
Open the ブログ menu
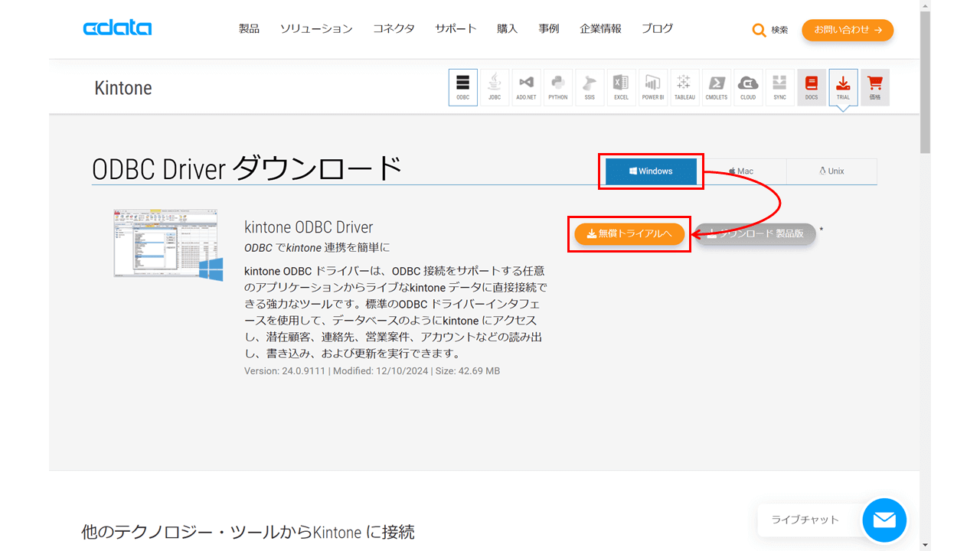tap(657, 29)
